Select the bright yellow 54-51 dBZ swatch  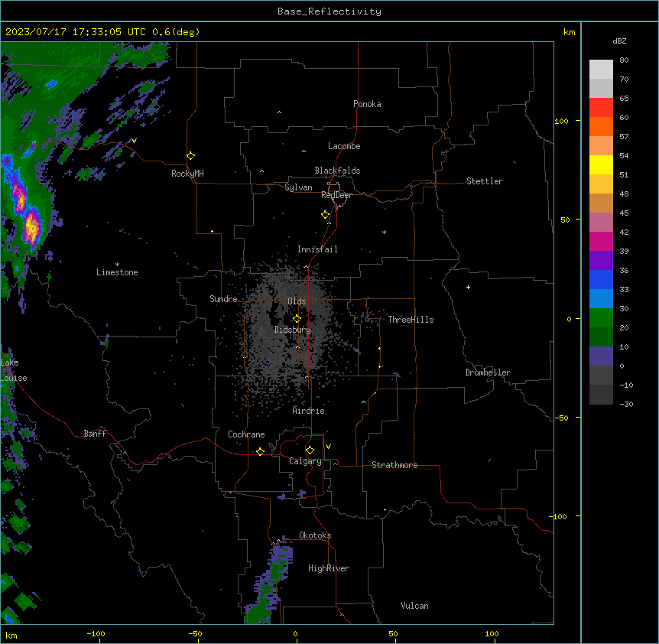(x=601, y=164)
